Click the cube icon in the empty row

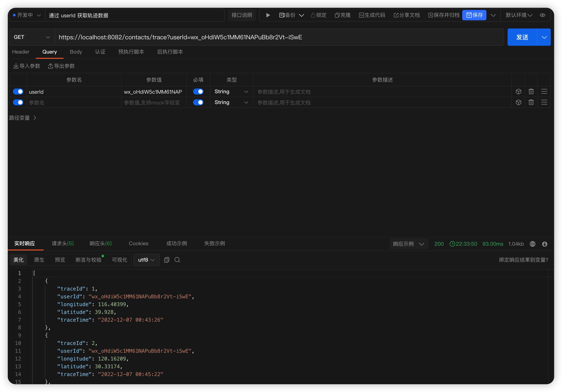coord(518,103)
